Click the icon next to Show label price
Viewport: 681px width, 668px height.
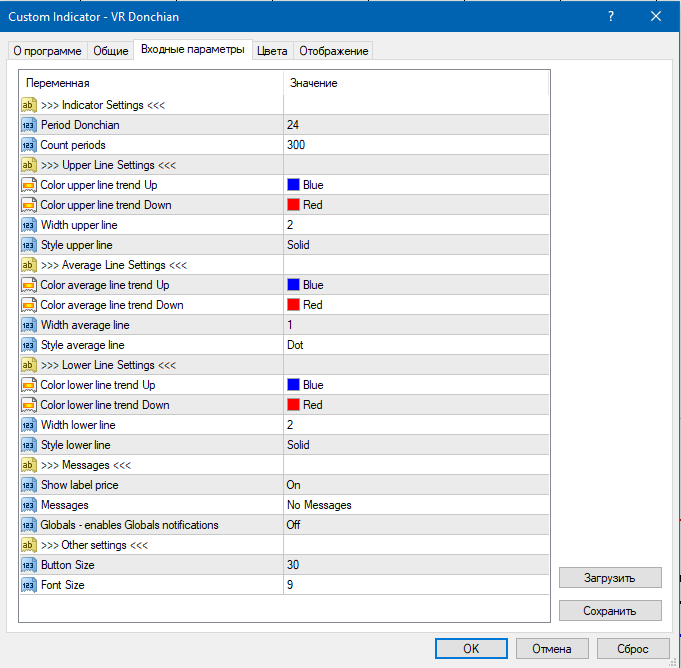tap(28, 485)
